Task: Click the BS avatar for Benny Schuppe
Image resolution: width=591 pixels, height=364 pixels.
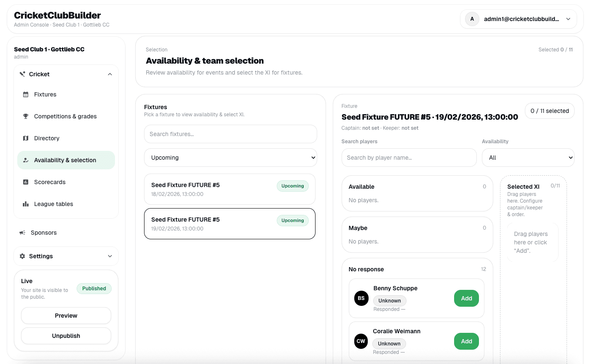Action: [x=361, y=298]
